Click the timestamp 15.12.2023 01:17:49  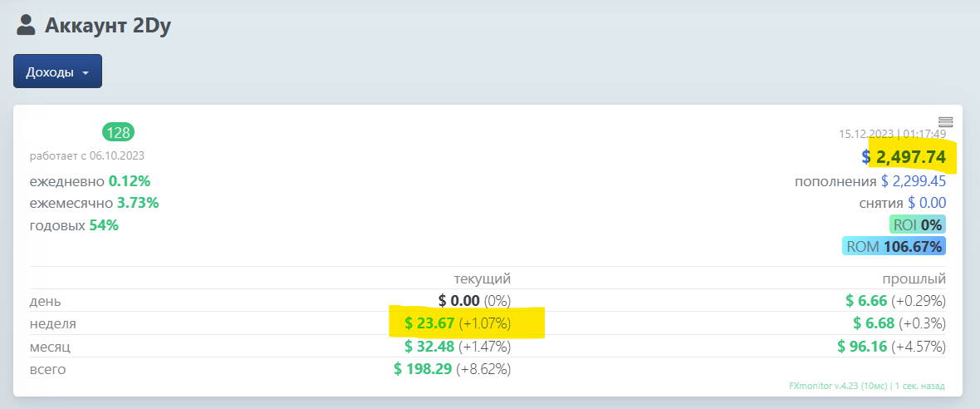click(892, 134)
